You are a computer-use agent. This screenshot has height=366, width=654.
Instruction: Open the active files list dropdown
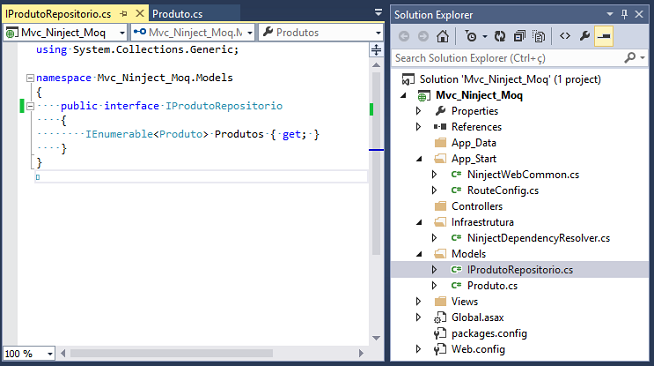pos(378,13)
